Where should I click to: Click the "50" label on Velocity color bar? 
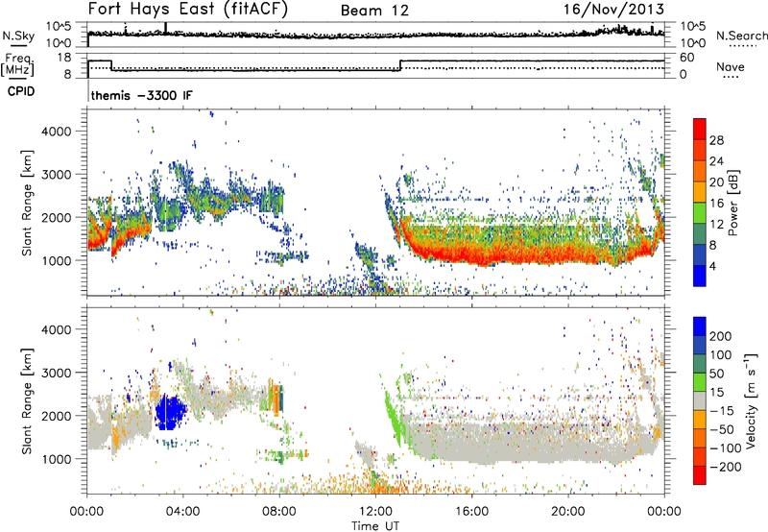(x=716, y=374)
